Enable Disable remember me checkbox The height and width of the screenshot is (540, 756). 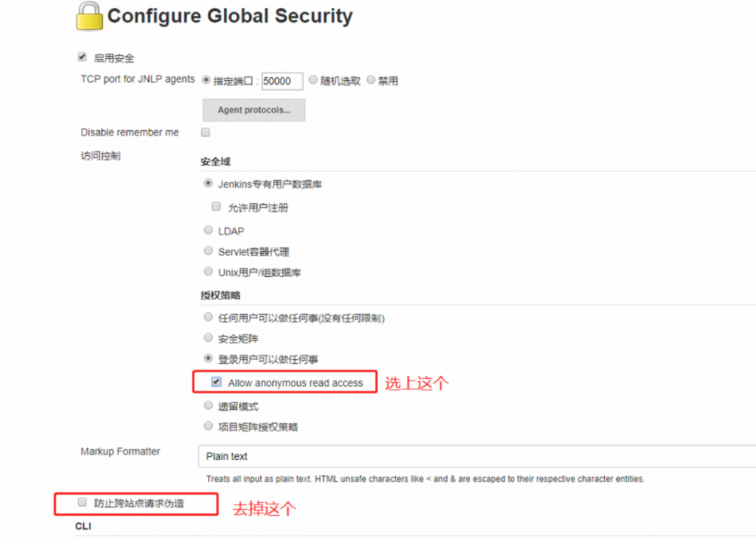click(x=206, y=132)
